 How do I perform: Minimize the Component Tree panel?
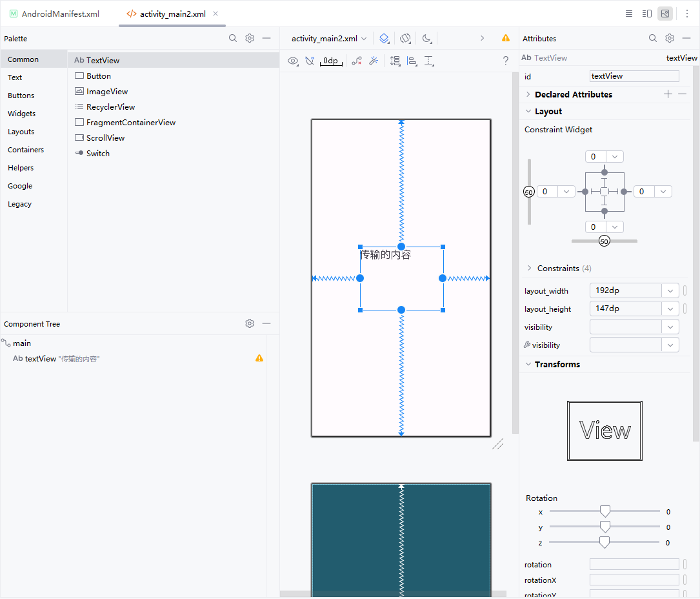click(266, 323)
